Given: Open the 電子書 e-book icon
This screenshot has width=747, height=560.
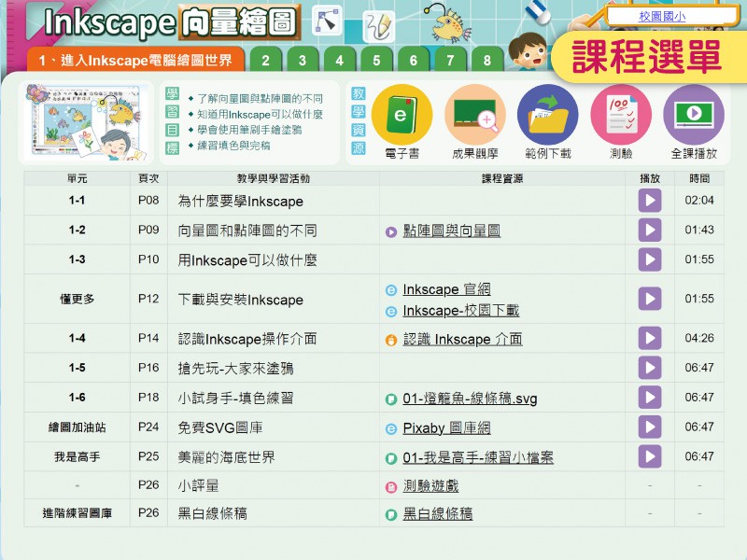Looking at the screenshot, I should (402, 116).
